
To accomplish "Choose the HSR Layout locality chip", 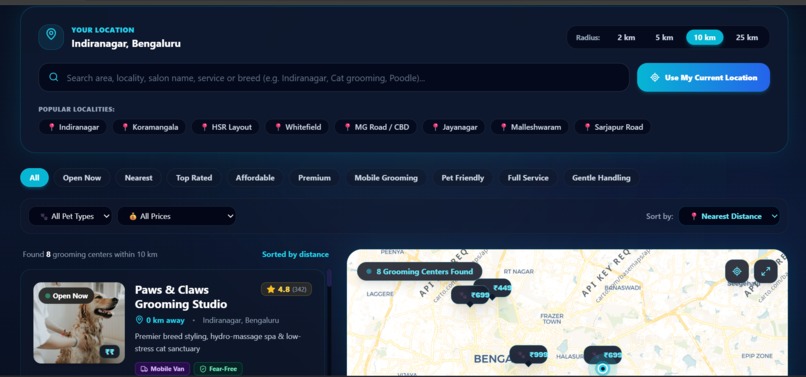I will (226, 127).
